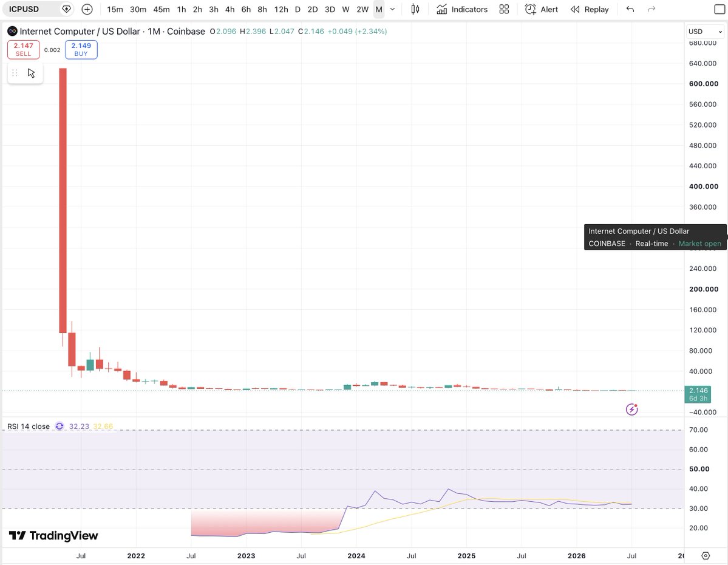728x565 pixels.
Task: Open the USD currency dropdown
Action: pyautogui.click(x=705, y=32)
